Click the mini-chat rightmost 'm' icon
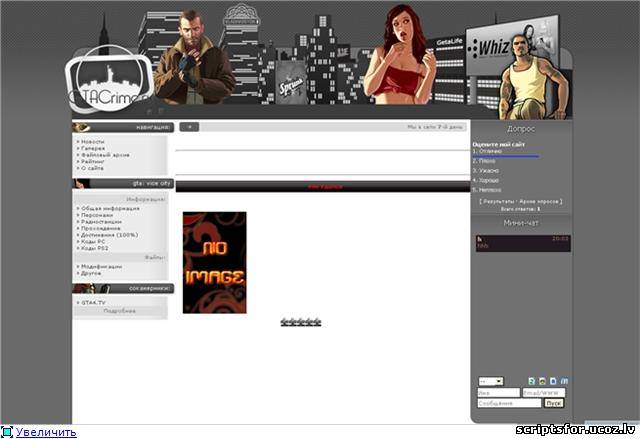640x439 pixels. [x=564, y=381]
